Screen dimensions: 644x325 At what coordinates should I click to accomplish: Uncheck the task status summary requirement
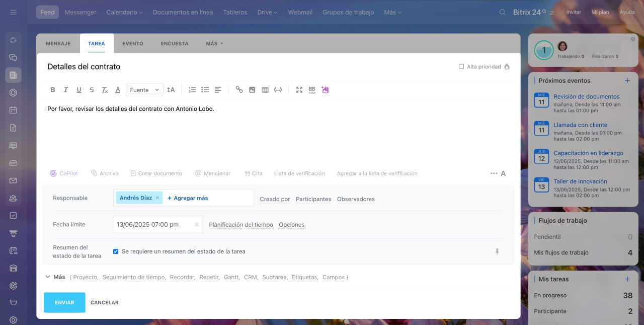(x=116, y=251)
